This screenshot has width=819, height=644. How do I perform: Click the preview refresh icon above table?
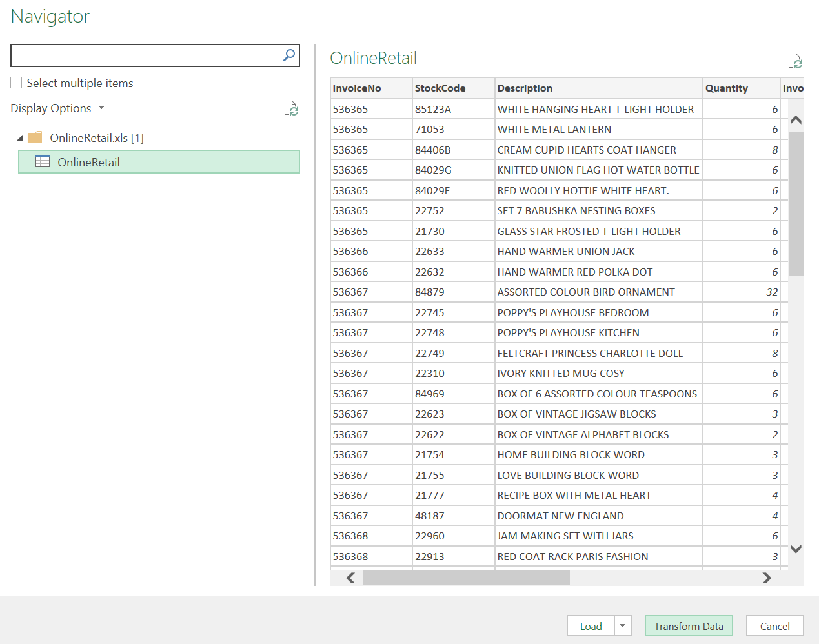click(x=794, y=61)
